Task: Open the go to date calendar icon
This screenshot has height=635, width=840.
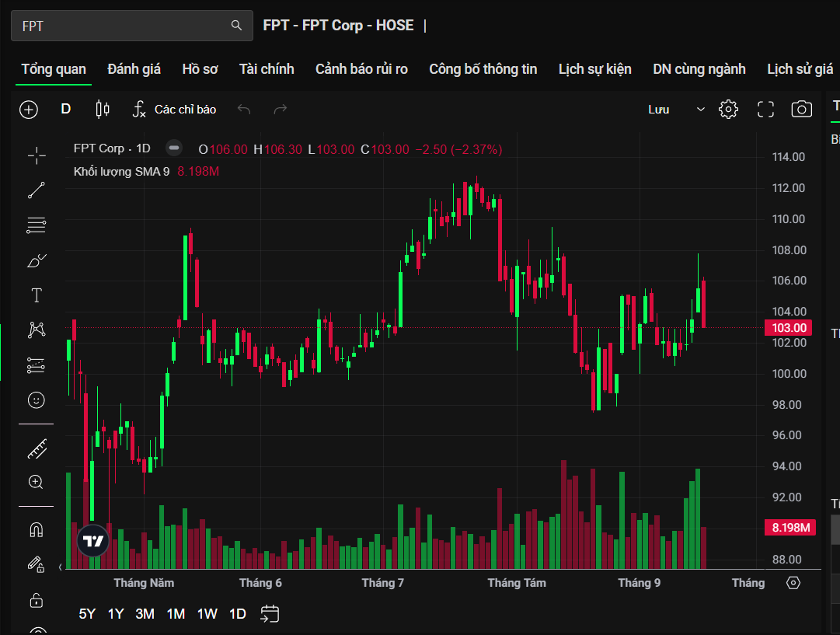Action: pos(270,613)
